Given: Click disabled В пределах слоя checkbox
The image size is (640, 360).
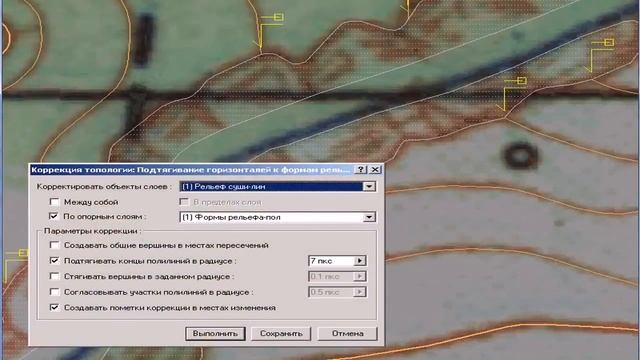Looking at the screenshot, I should tap(184, 202).
